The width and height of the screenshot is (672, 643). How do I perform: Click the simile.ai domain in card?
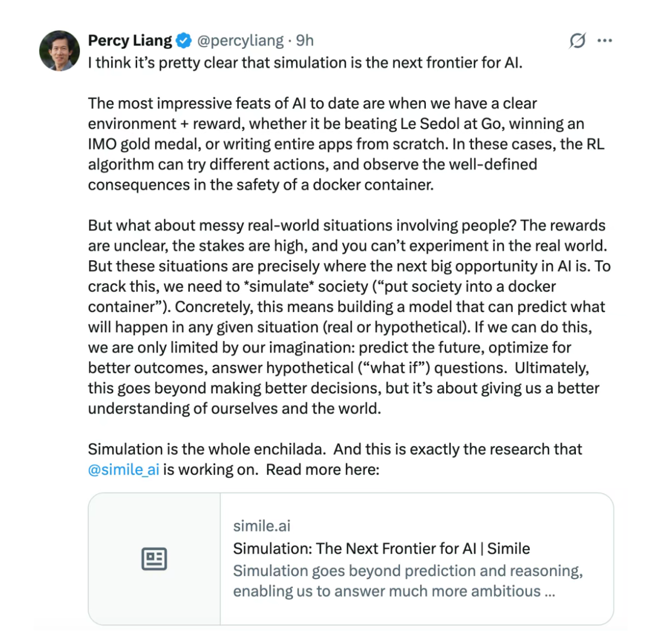[x=262, y=526]
